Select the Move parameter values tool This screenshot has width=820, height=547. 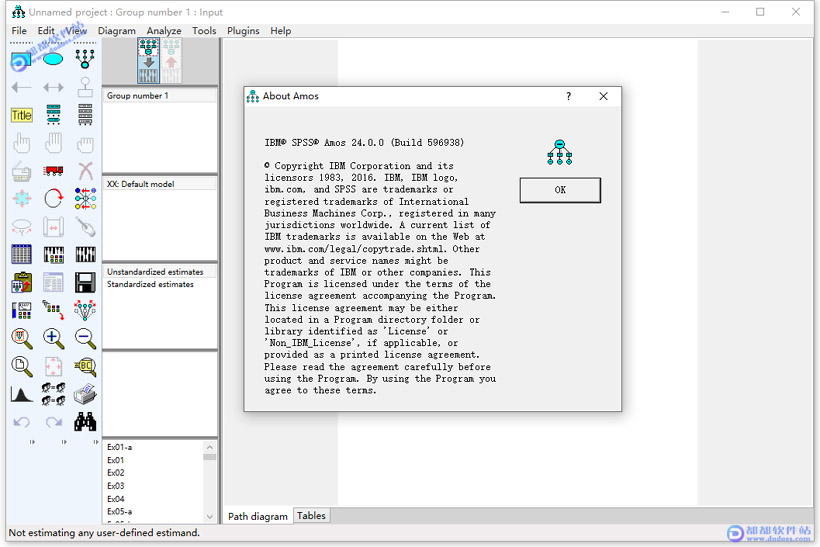point(21,227)
